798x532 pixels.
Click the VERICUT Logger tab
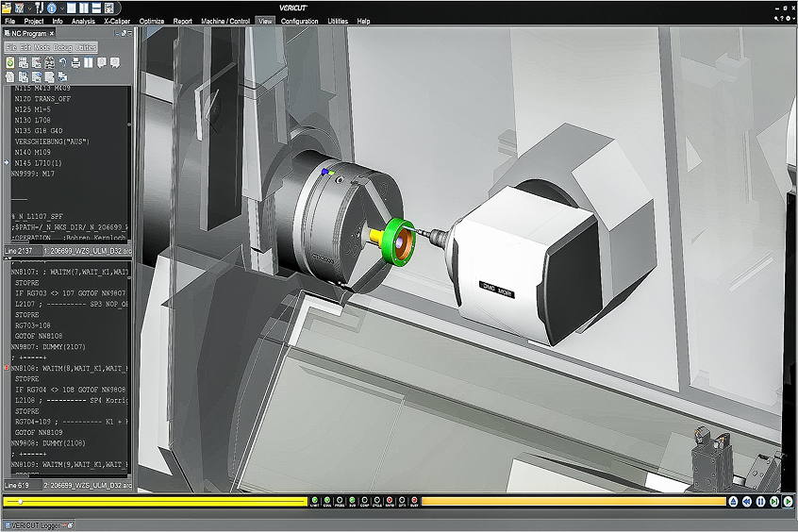pos(36,524)
